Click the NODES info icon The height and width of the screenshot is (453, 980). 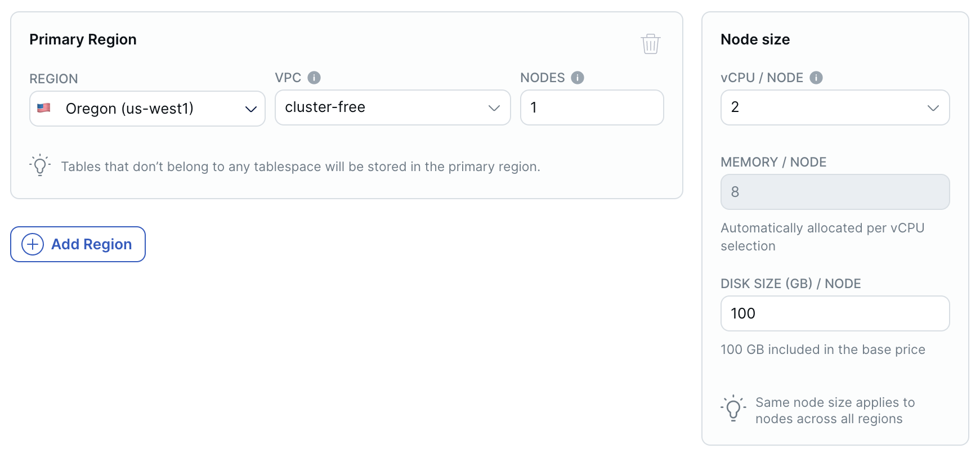(x=578, y=78)
